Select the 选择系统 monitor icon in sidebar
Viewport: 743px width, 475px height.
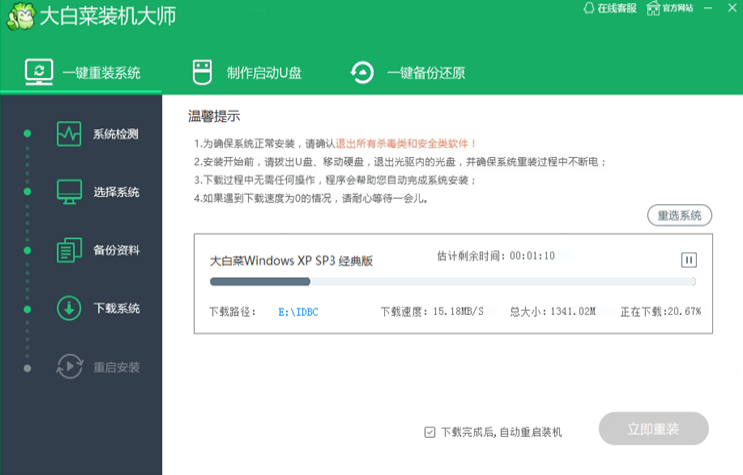point(69,191)
